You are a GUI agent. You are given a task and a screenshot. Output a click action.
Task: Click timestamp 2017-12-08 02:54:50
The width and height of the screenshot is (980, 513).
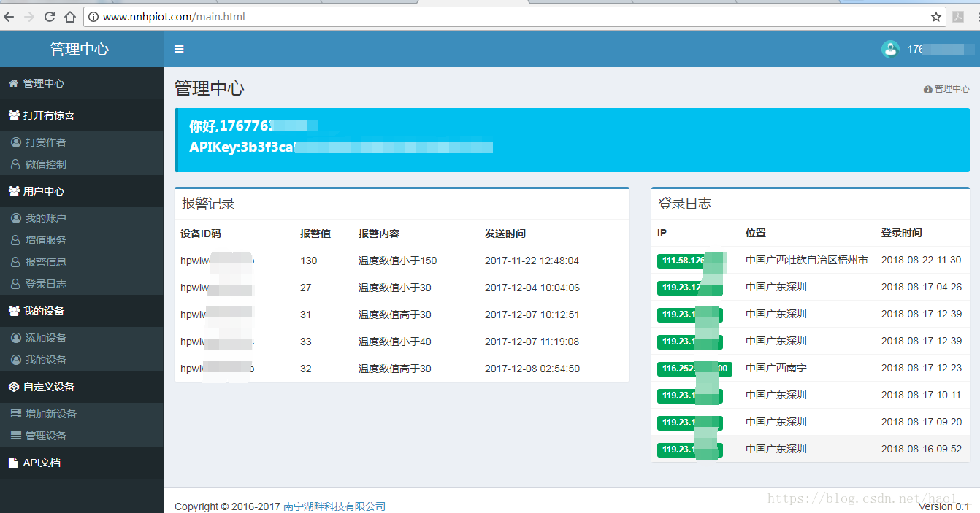pos(532,369)
